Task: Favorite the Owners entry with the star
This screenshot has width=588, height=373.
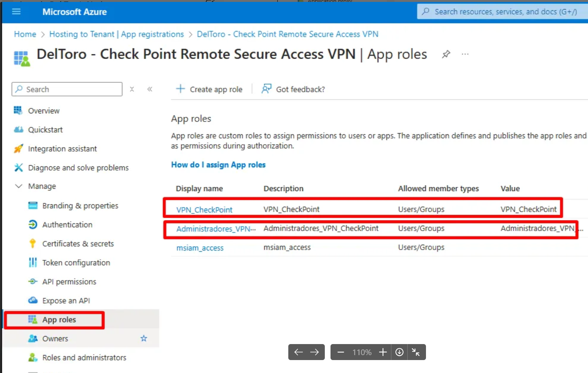Action: pos(143,338)
